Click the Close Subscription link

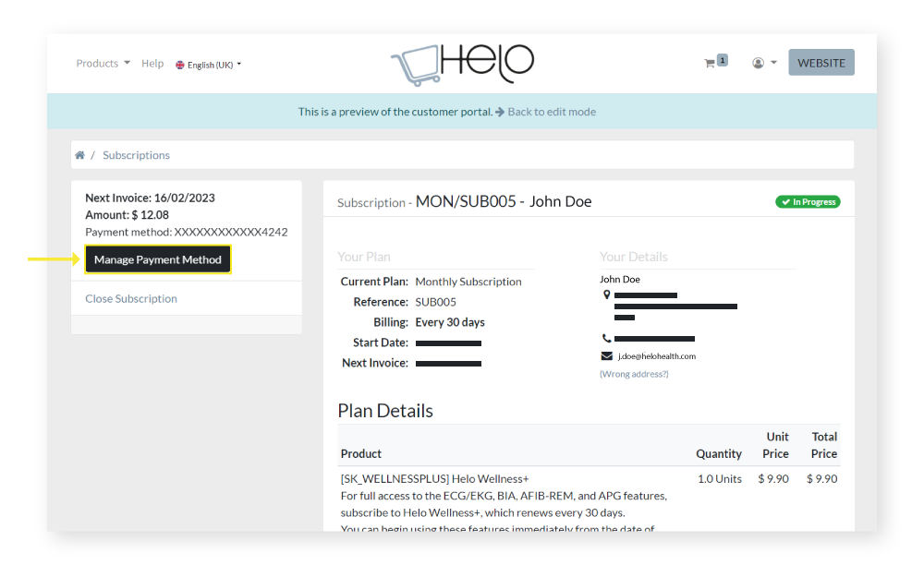[131, 299]
